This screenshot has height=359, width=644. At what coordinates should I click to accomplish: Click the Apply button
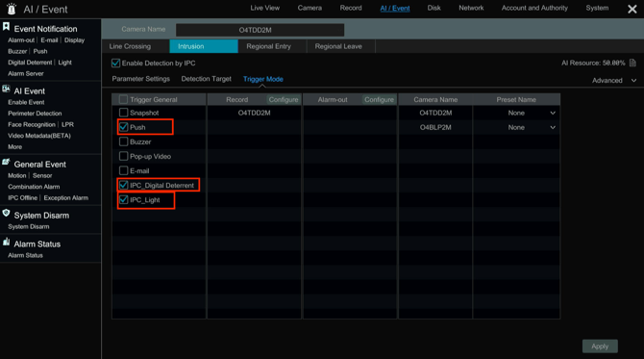coord(600,346)
